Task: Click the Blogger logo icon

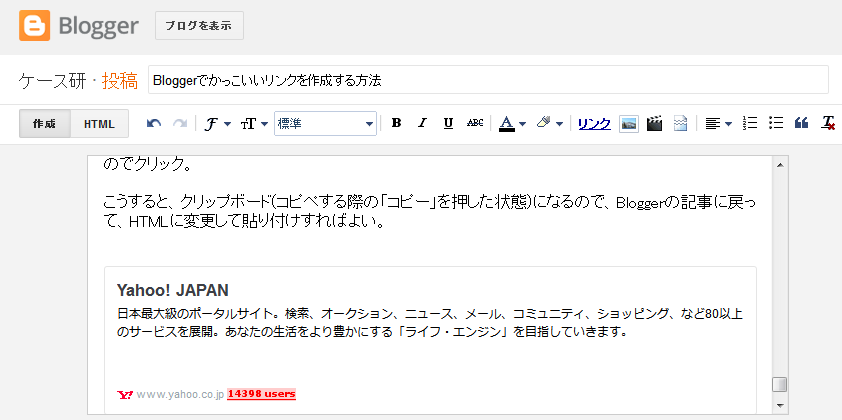Action: (34, 26)
